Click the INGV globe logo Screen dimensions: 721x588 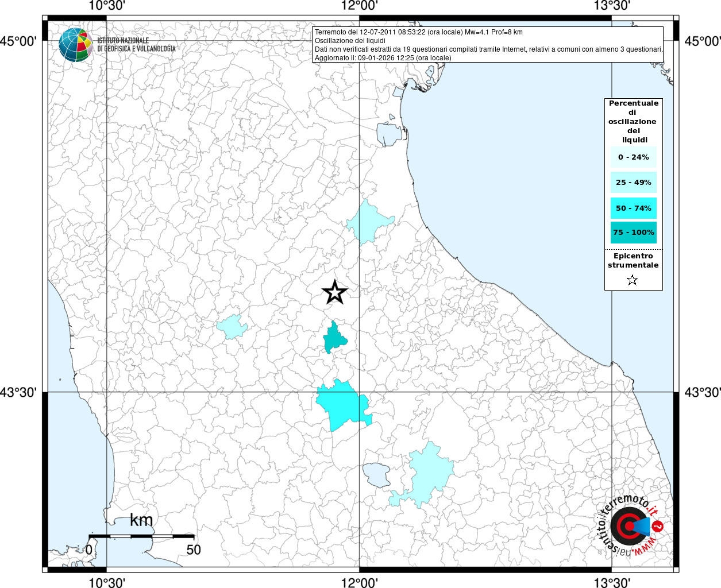(x=75, y=45)
